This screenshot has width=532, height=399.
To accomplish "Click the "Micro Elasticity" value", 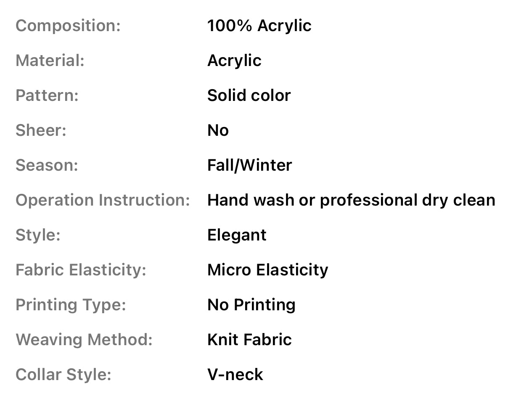I will 267,270.
